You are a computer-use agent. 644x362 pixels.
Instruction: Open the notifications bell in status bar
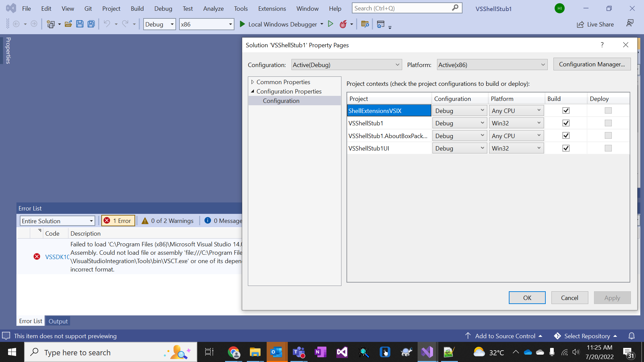pos(631,336)
